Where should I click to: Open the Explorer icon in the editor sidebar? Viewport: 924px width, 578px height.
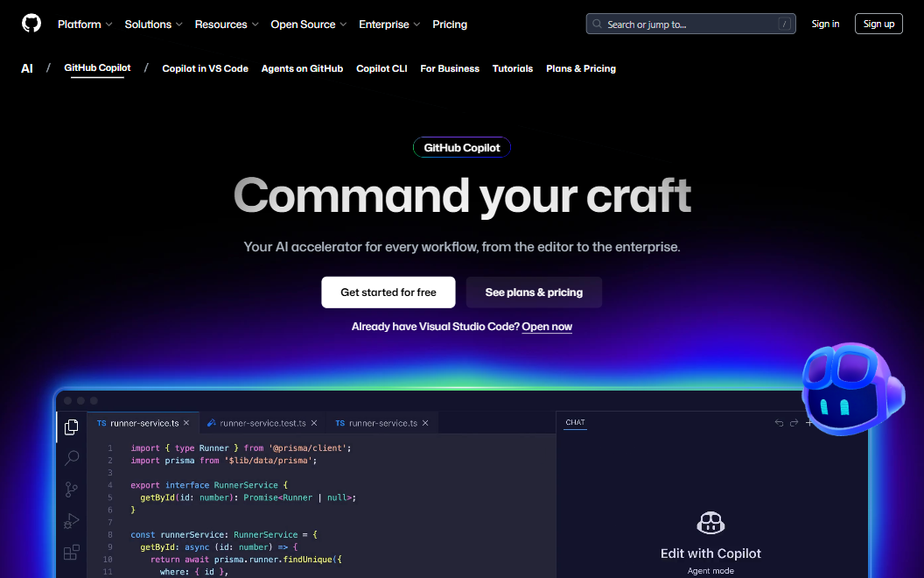[72, 426]
